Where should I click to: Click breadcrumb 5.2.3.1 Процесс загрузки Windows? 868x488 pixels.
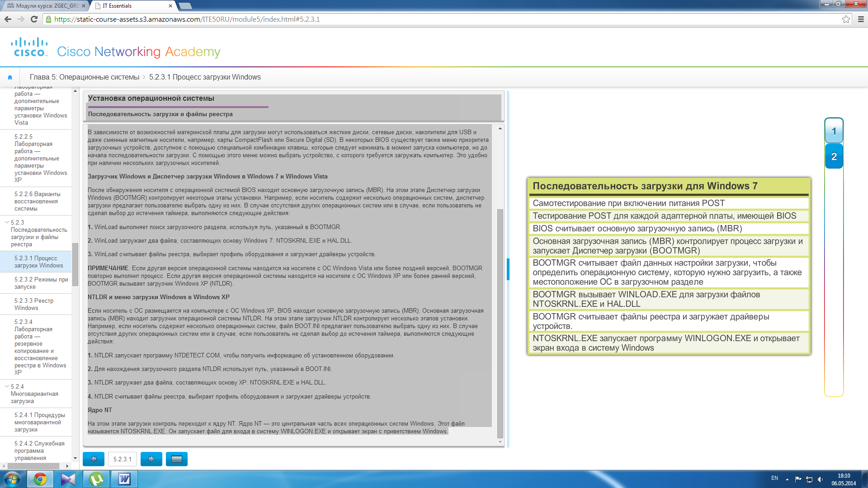tap(205, 77)
